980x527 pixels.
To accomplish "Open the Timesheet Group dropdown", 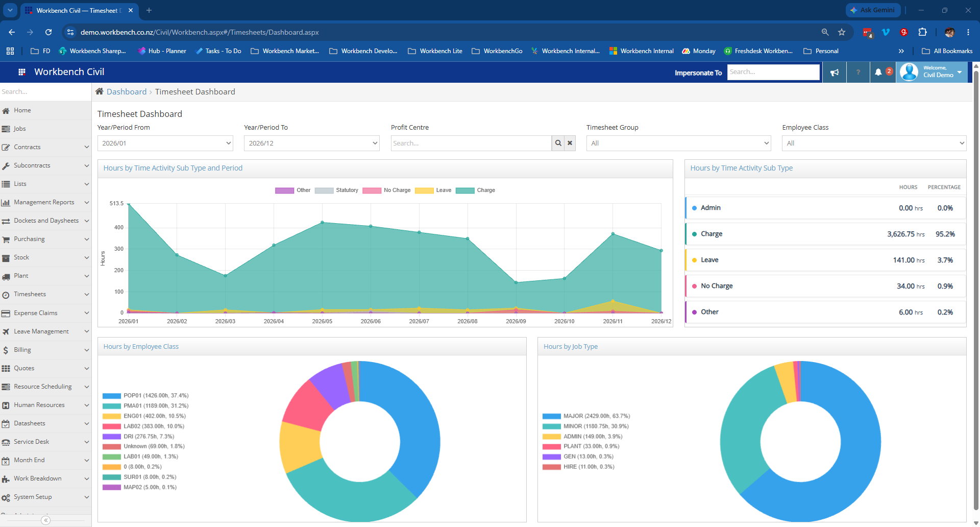I will pos(679,143).
